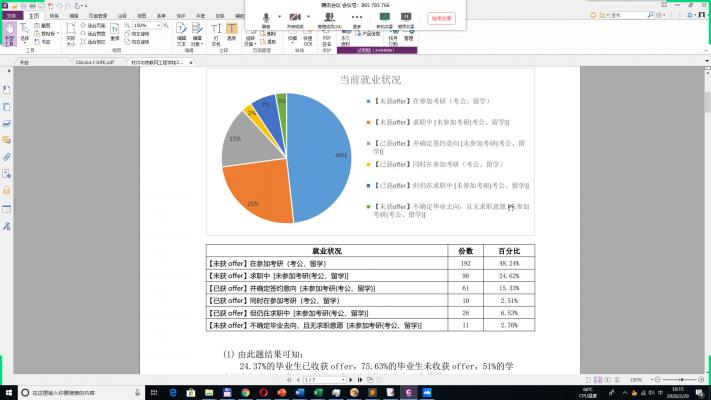The width and height of the screenshot is (711, 400).
Task: Open the 150% zoom level dropdown
Action: click(x=161, y=24)
